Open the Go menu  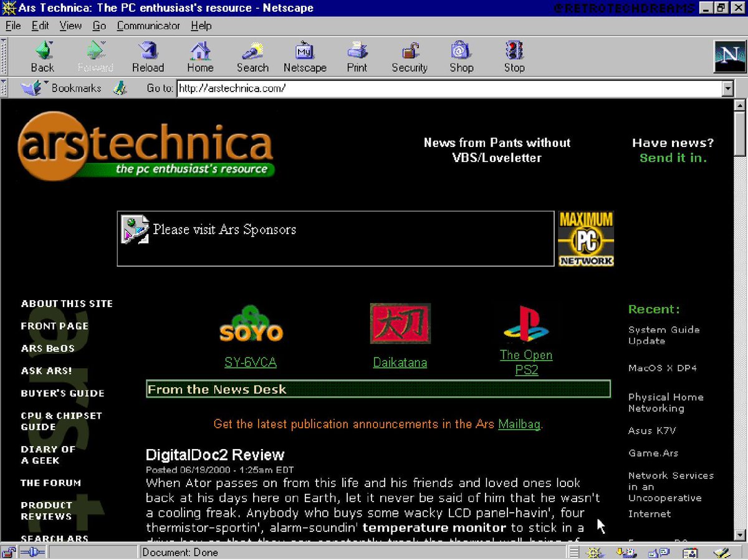(x=99, y=26)
